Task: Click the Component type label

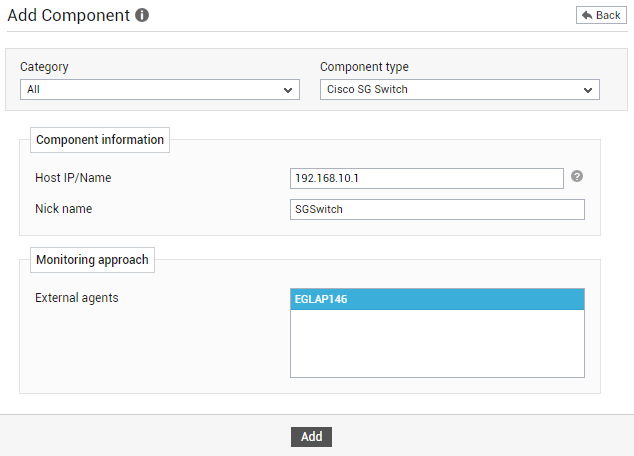Action: click(364, 67)
